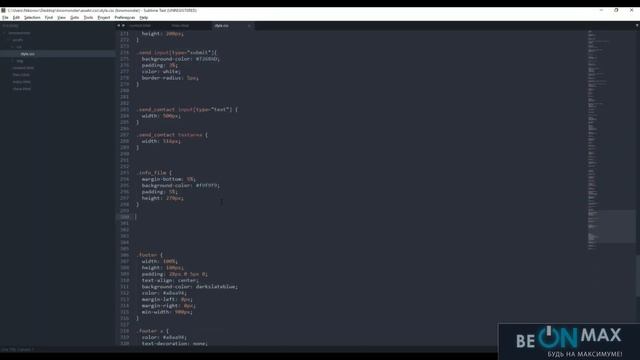Minimize the Sublime Text window
The image size is (640, 360).
pos(601,10)
